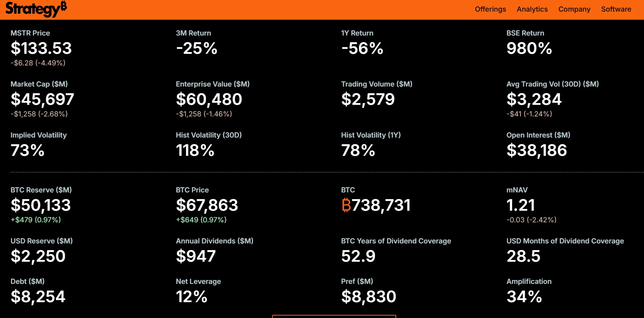Click the Annual Dividends ($M) metric
This screenshot has width=644, height=318.
[x=196, y=256]
